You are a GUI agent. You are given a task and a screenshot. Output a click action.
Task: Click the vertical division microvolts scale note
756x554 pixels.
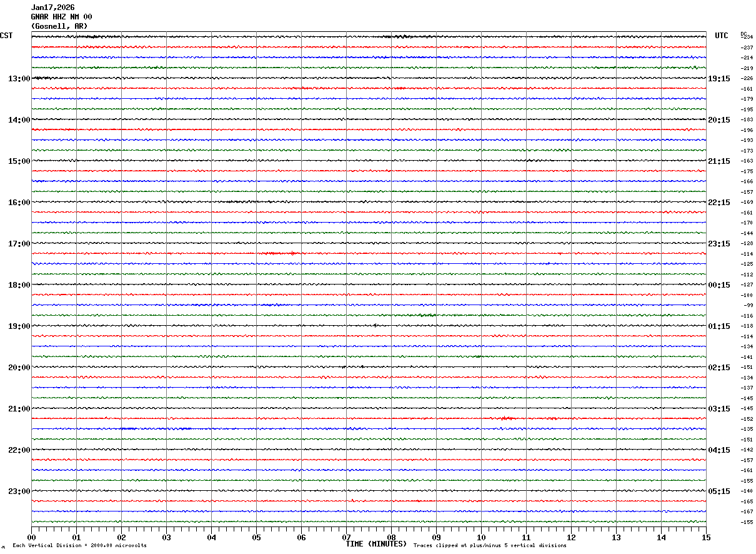click(79, 546)
